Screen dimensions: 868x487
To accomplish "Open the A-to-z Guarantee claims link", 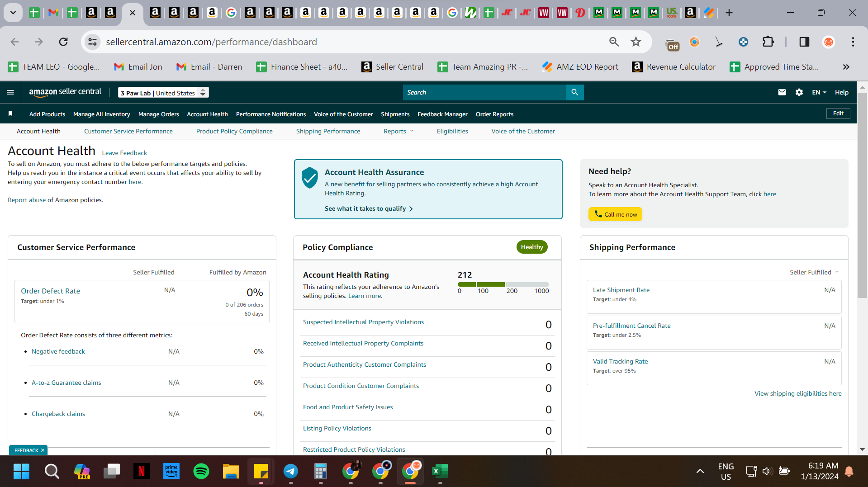I will pos(66,383).
